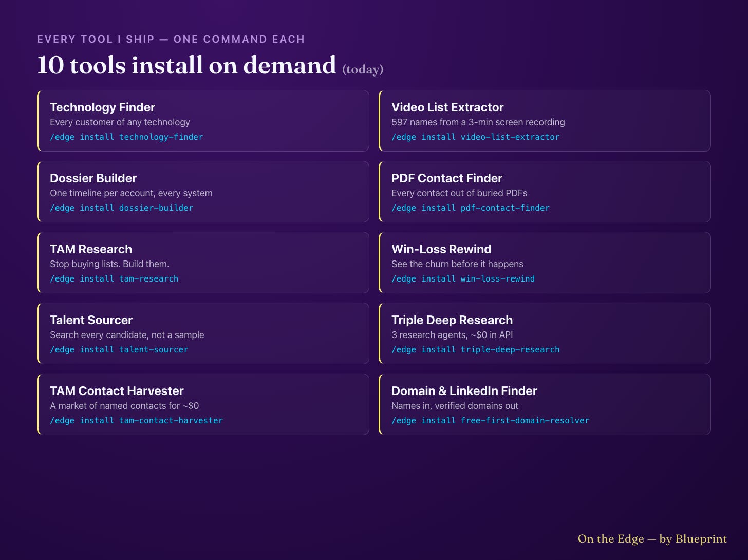
Task: Select "3 research agents, ~$0 in API"
Action: pyautogui.click(x=452, y=335)
